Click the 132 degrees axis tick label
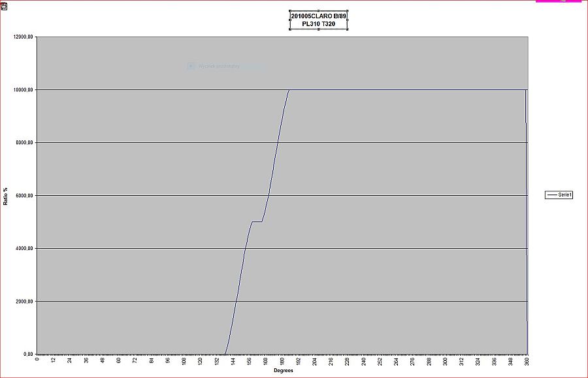 [x=217, y=362]
